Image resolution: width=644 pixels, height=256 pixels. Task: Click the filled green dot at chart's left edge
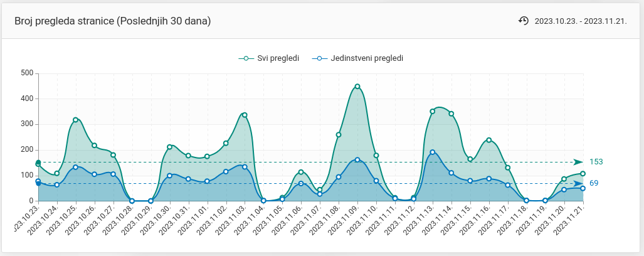click(x=38, y=163)
